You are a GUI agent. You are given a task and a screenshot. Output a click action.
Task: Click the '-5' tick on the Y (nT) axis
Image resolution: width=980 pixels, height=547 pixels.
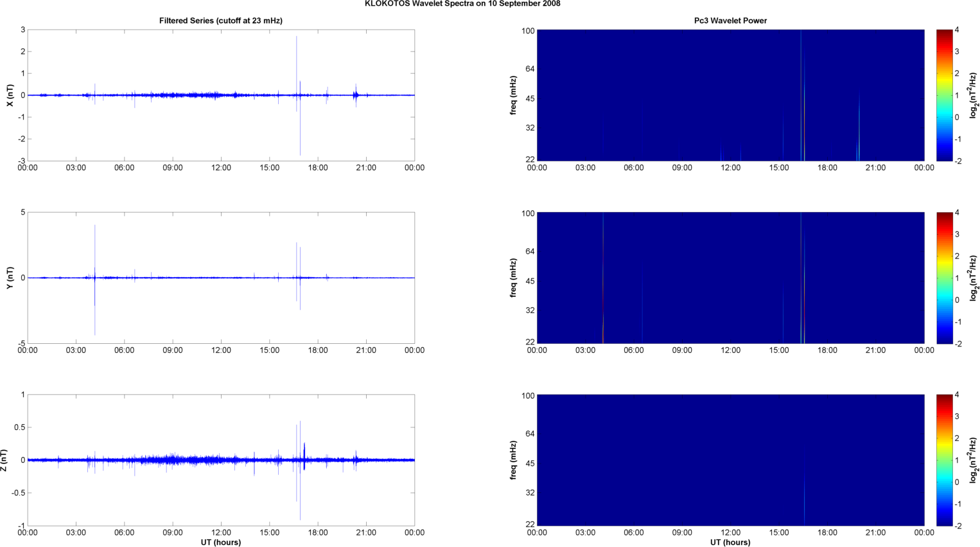click(22, 344)
